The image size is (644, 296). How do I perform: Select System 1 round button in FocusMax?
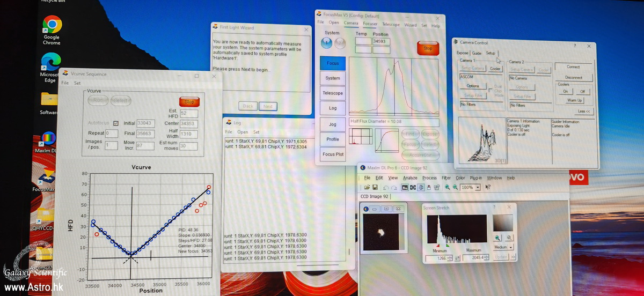click(326, 43)
